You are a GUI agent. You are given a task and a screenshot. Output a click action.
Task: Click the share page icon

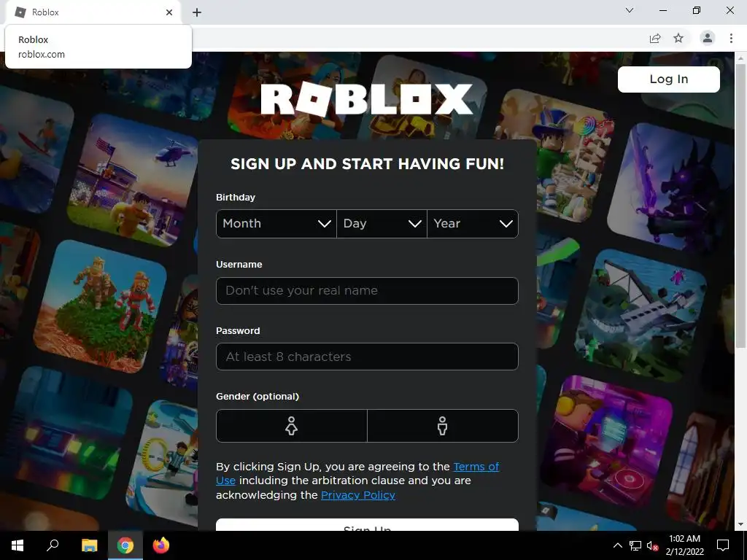[x=655, y=38]
